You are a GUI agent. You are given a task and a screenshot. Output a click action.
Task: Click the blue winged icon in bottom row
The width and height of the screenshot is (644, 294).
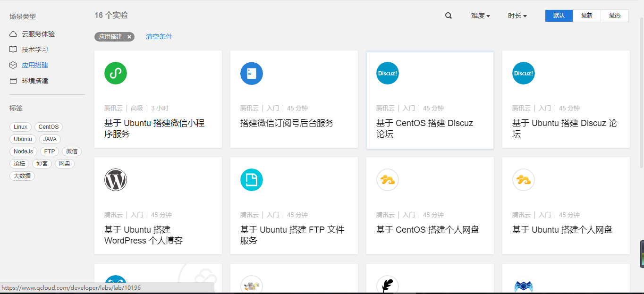pos(524,286)
